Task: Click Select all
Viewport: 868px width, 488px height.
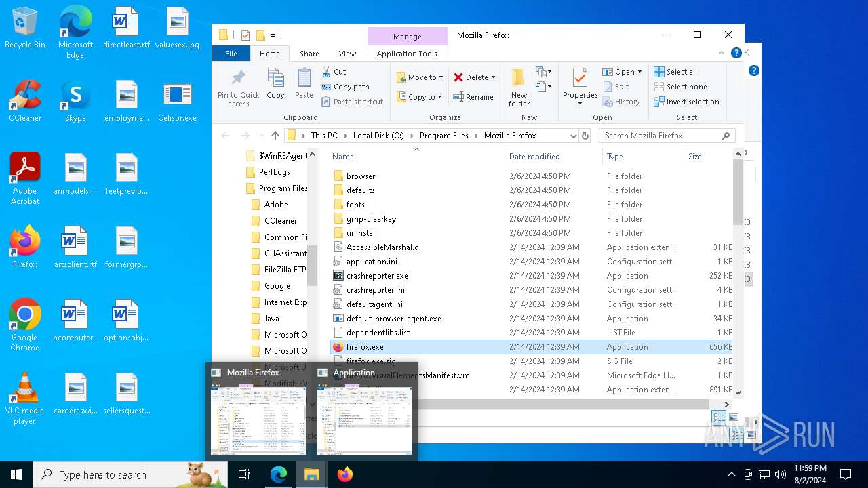Action: (675, 72)
